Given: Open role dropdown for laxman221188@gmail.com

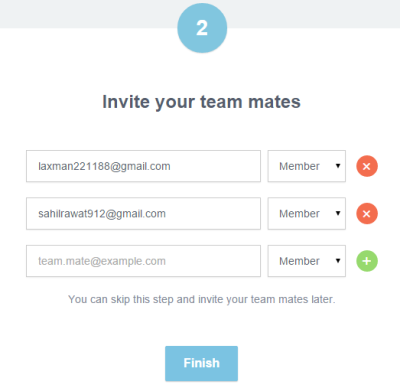Looking at the screenshot, I should coord(307,166).
